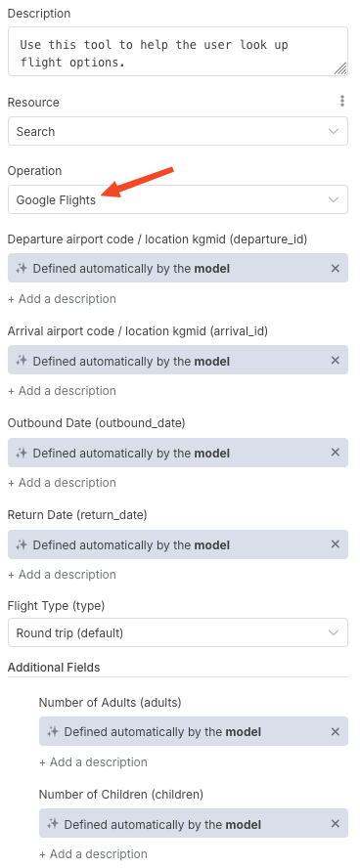Screen dimensions: 360x868
Task: Remove model-defined value for outbound_date
Action: 336,453
